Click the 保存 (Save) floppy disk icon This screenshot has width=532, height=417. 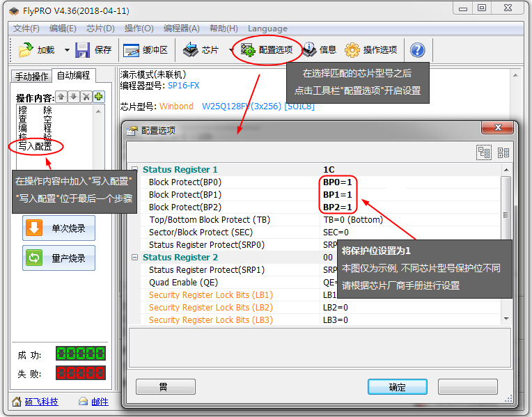83,50
